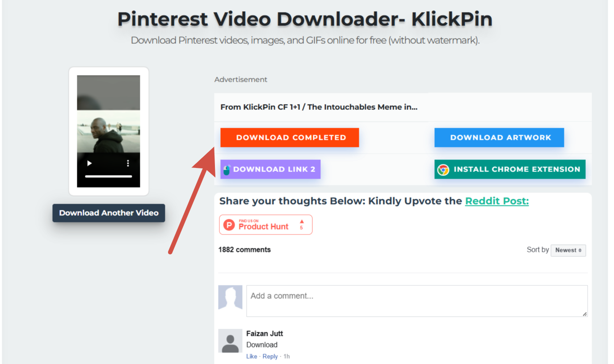Like Faizan Jutt's comment

[x=252, y=356]
